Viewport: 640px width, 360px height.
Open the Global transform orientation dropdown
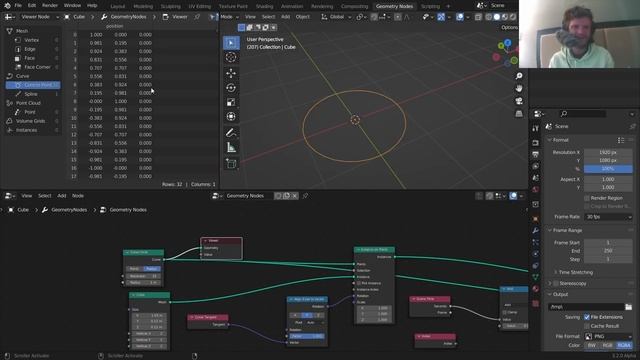pos(336,17)
